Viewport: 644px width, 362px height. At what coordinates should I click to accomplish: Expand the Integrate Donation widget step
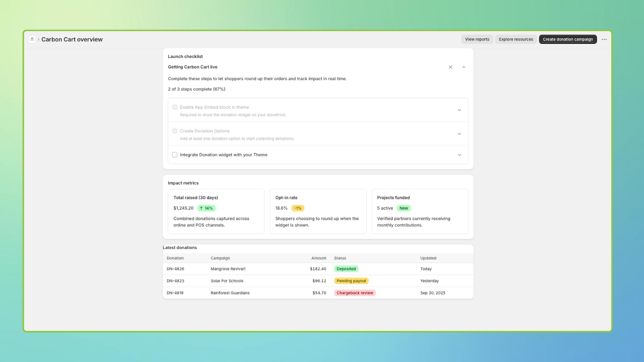(459, 155)
